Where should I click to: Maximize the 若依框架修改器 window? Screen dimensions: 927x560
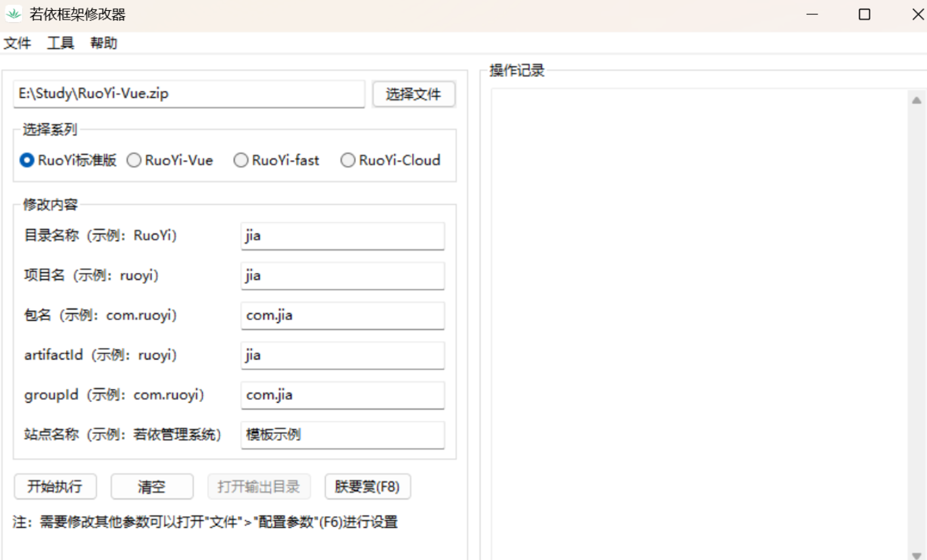click(x=864, y=15)
